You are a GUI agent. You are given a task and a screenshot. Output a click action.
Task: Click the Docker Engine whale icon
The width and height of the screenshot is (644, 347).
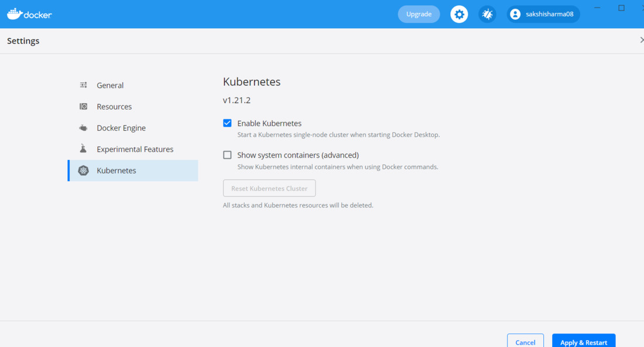[83, 128]
